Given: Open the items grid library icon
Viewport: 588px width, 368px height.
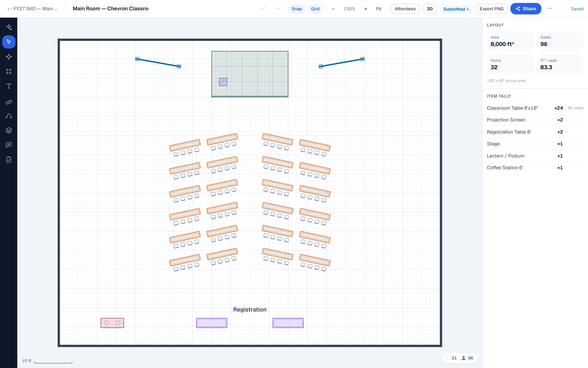Looking at the screenshot, I should click(x=9, y=71).
